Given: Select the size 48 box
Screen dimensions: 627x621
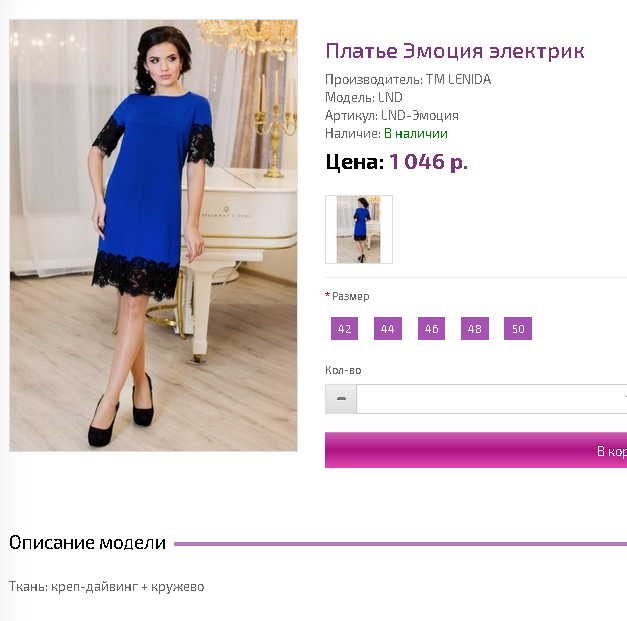Looking at the screenshot, I should [x=475, y=329].
